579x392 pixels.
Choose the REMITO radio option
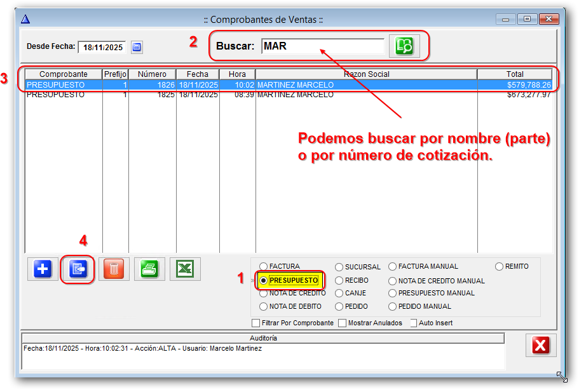[x=500, y=267]
